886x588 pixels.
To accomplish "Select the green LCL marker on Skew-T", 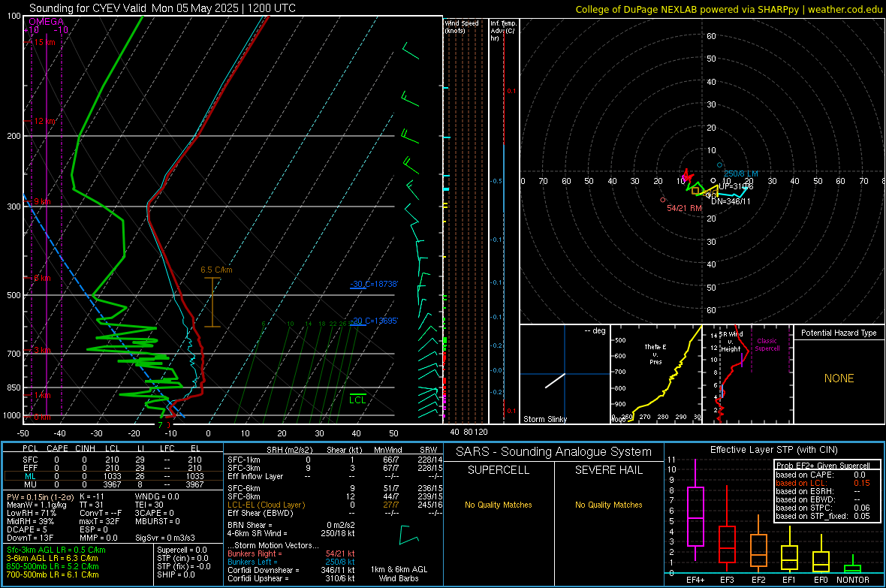I will point(357,400).
